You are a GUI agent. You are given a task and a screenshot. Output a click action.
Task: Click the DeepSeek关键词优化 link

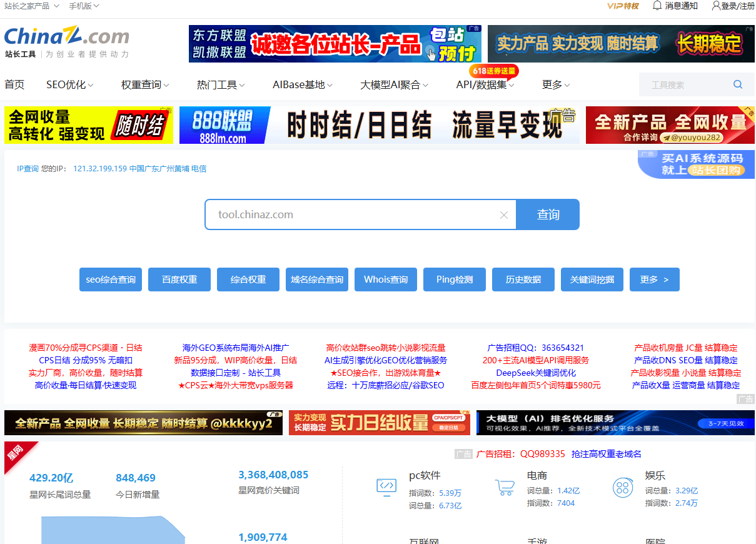[536, 373]
